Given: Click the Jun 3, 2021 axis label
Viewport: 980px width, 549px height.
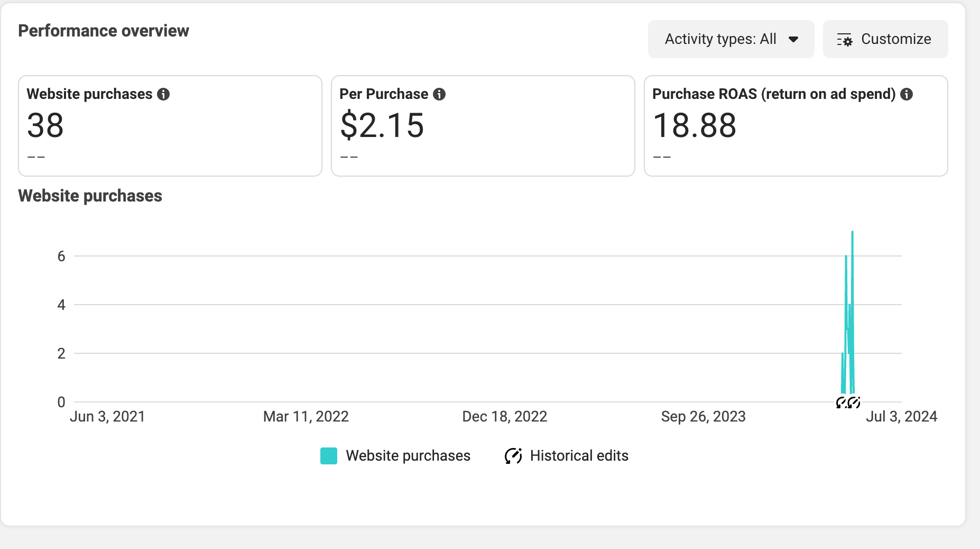Looking at the screenshot, I should pyautogui.click(x=107, y=417).
